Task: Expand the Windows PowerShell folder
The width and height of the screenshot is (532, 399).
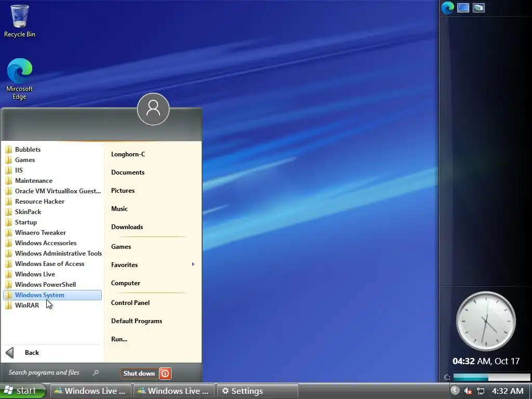Action: [52, 285]
